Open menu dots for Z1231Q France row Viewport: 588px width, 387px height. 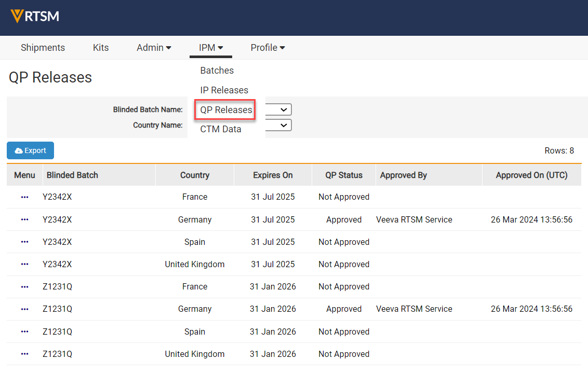tap(24, 286)
